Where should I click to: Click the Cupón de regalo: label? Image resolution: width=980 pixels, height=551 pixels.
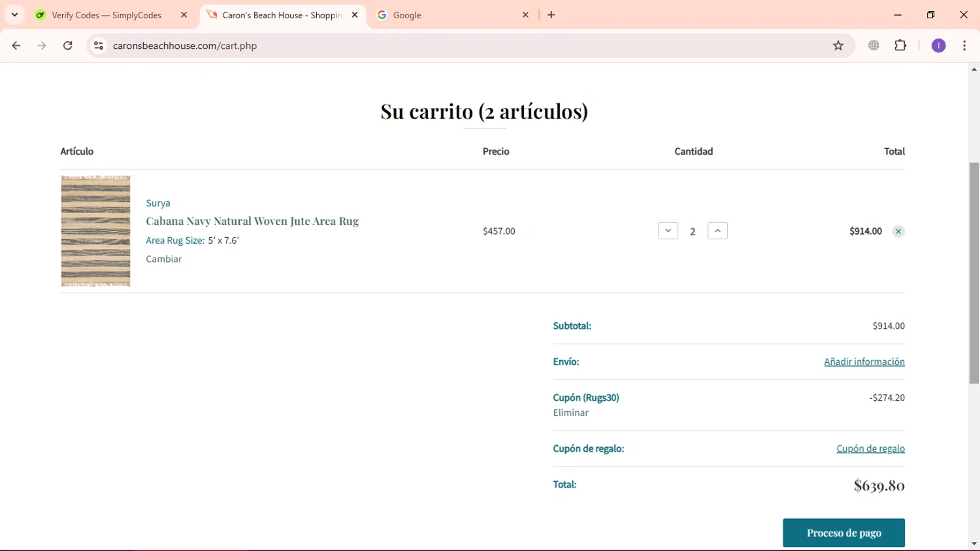tap(589, 448)
